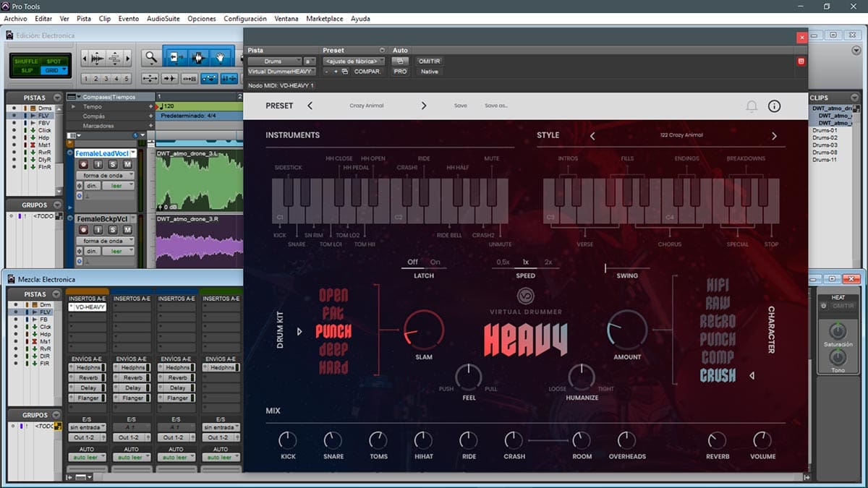This screenshot has width=868, height=488.
Task: Click the Native button in plugin header
Action: pos(429,72)
